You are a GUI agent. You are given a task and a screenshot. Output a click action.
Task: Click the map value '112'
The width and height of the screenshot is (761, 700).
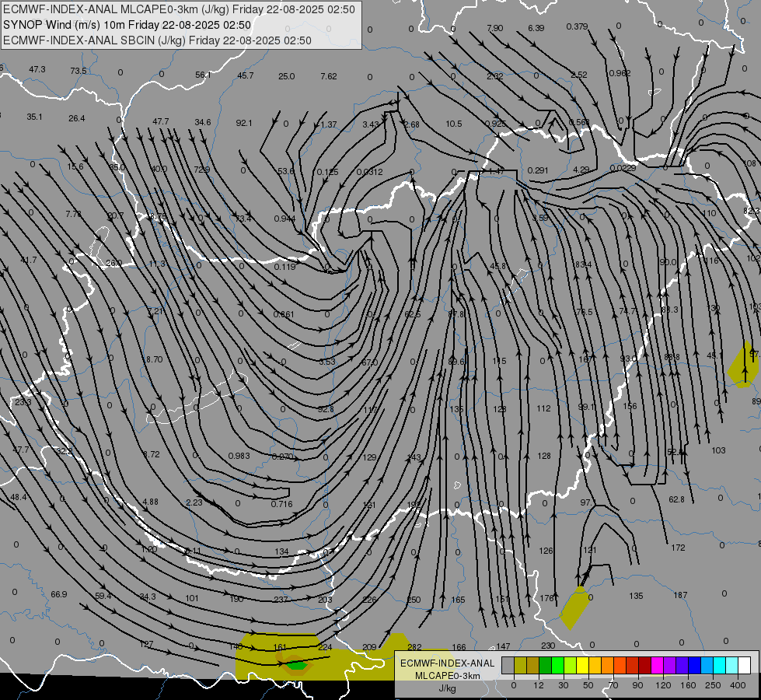click(x=543, y=408)
